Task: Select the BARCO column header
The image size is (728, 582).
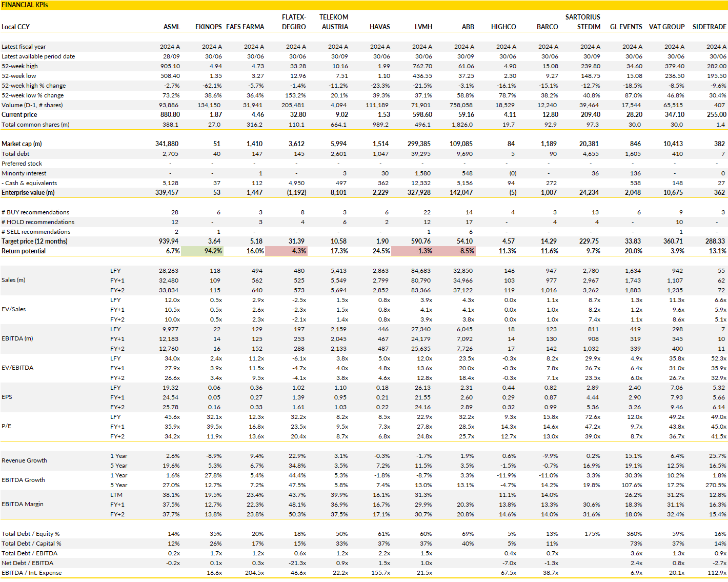Action: pyautogui.click(x=548, y=27)
